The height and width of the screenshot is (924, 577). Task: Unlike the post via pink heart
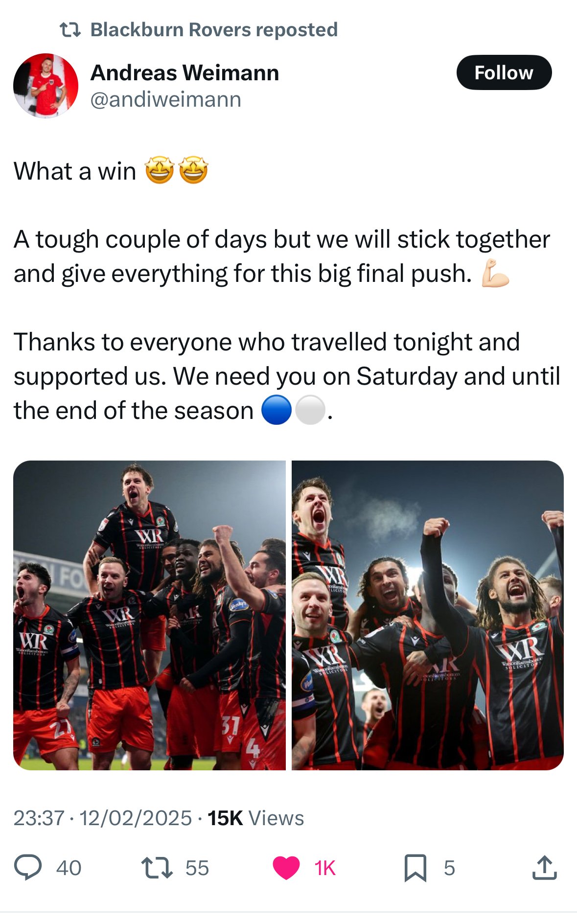pos(286,868)
